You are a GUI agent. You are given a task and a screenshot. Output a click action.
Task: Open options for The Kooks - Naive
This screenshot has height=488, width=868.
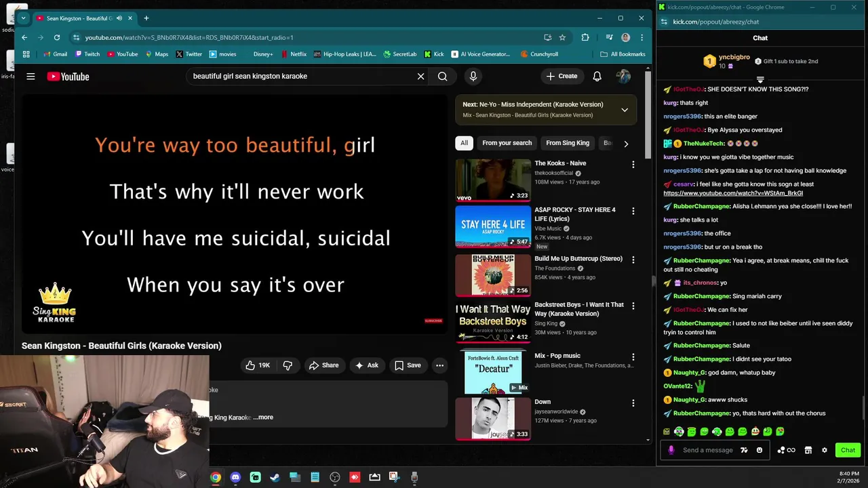[633, 165]
